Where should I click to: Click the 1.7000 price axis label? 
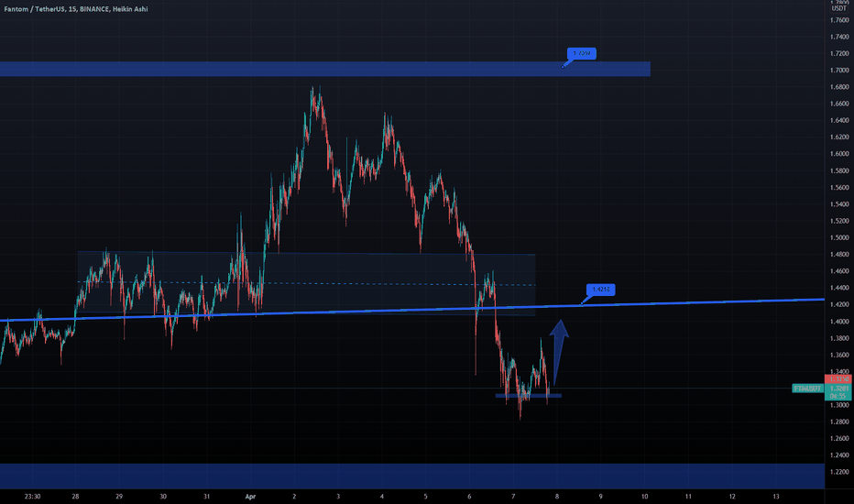[839, 71]
